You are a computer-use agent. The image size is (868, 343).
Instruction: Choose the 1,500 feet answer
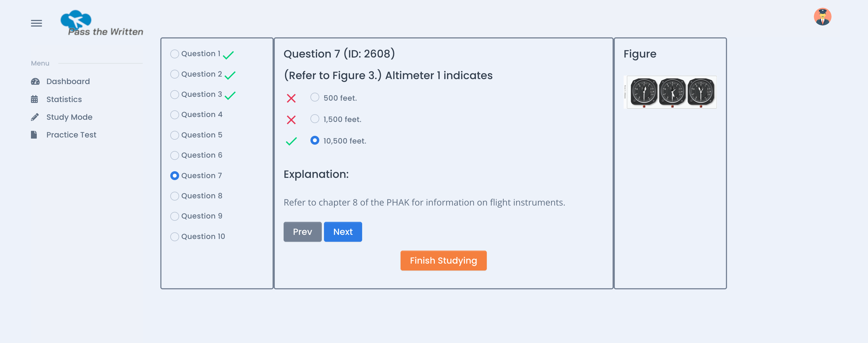[x=315, y=119]
